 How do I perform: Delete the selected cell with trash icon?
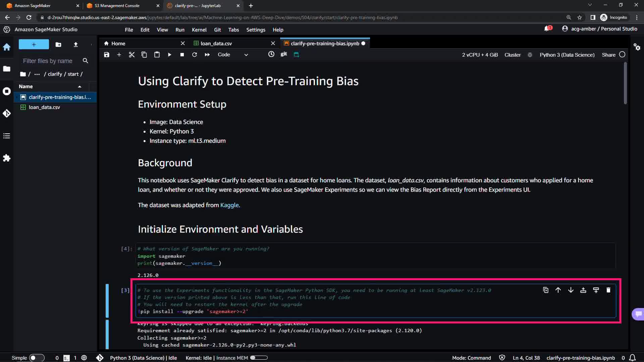pyautogui.click(x=608, y=290)
